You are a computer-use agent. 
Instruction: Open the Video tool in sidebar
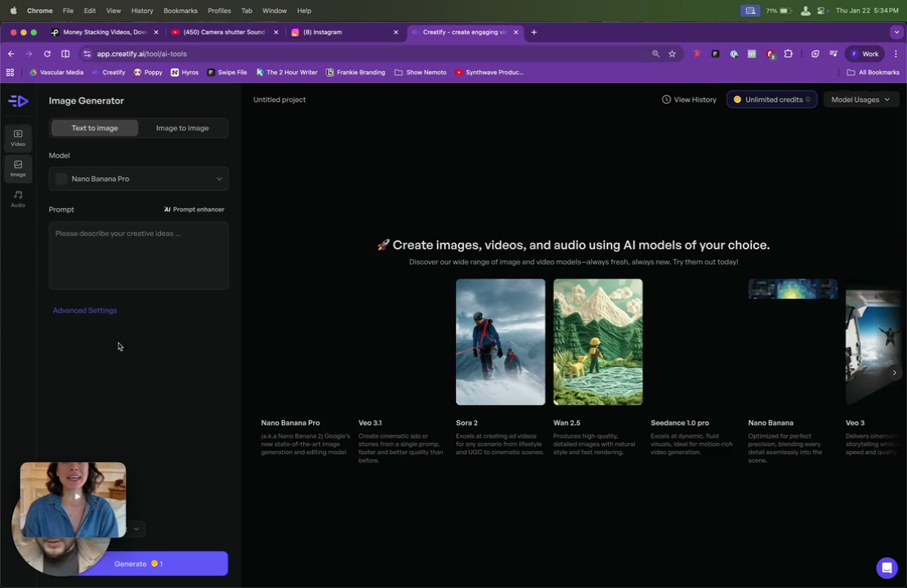(x=18, y=137)
